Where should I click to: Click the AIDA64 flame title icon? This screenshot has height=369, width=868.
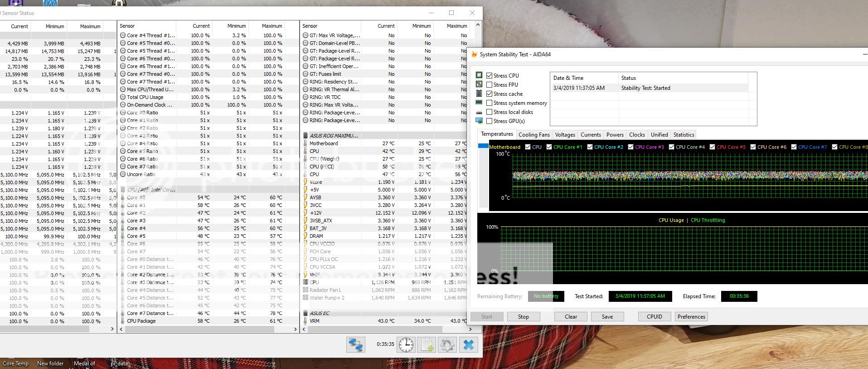click(x=474, y=54)
